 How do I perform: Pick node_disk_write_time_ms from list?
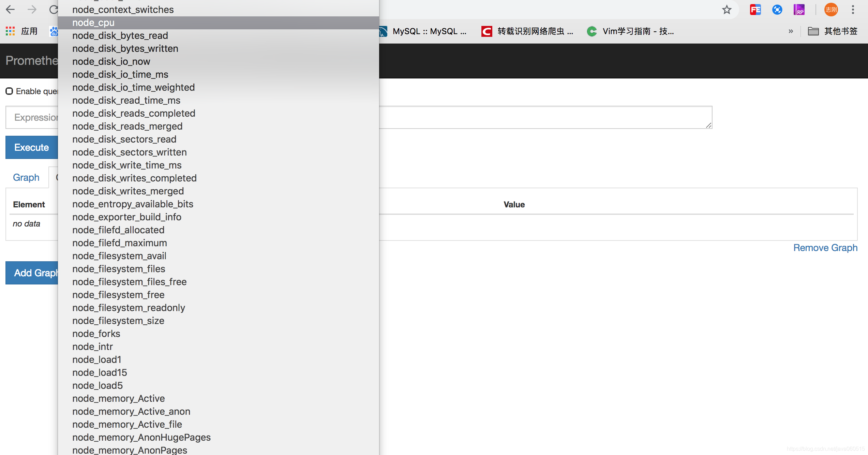point(219,165)
